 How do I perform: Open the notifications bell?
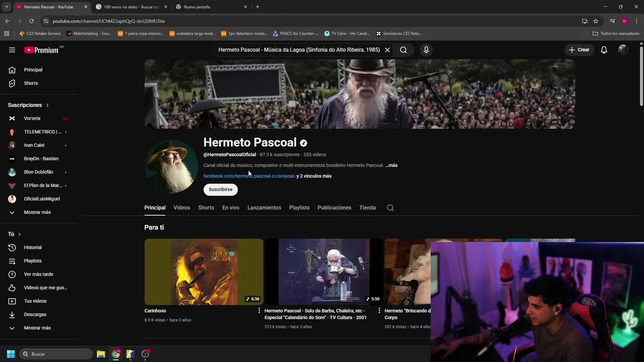(x=604, y=50)
